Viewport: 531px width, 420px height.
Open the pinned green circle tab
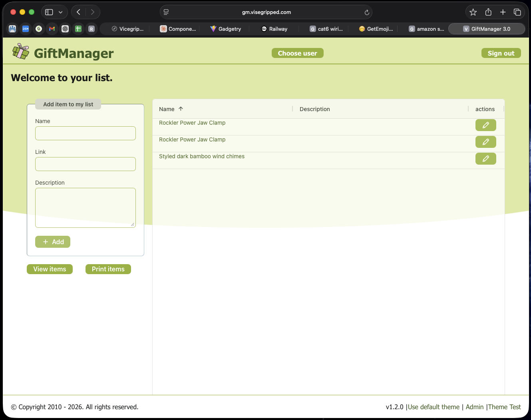point(39,29)
